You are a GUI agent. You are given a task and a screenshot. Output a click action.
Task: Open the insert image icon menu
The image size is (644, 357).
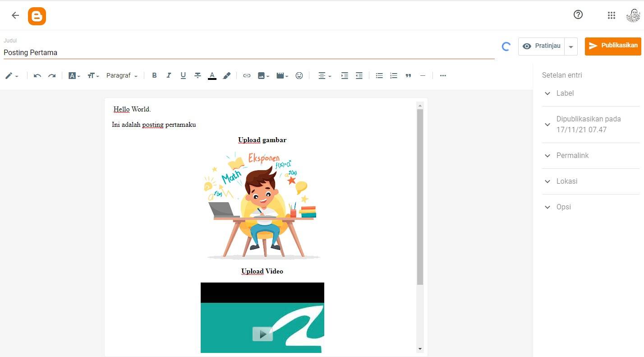263,76
